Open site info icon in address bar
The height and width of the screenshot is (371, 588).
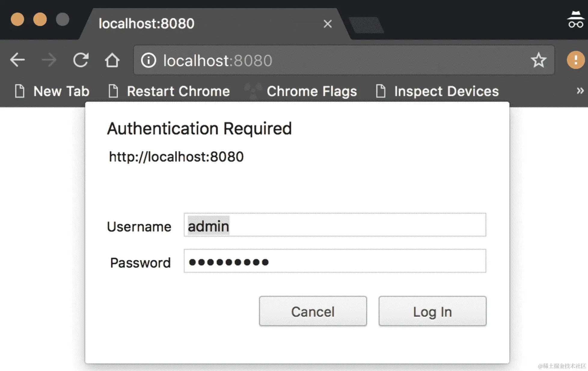pos(149,60)
